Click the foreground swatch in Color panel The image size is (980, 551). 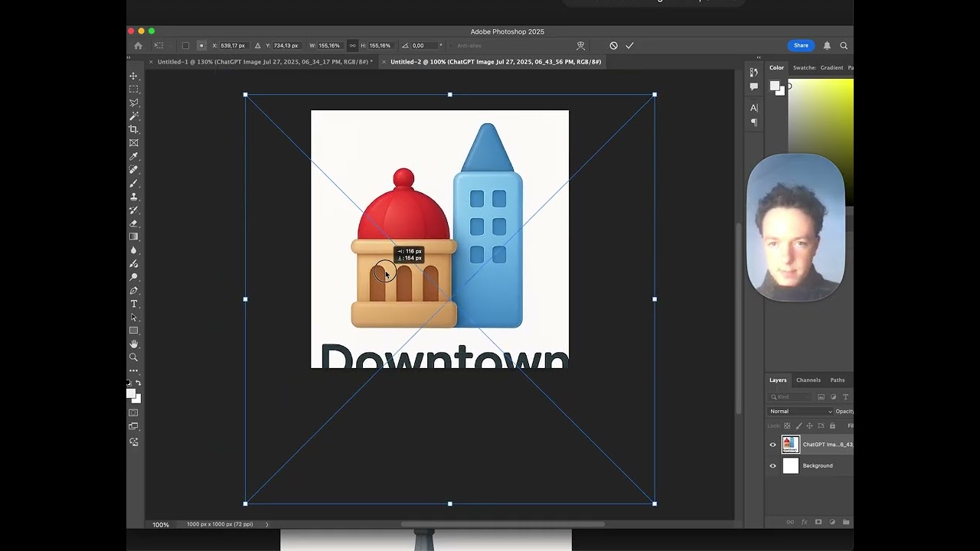(x=775, y=86)
